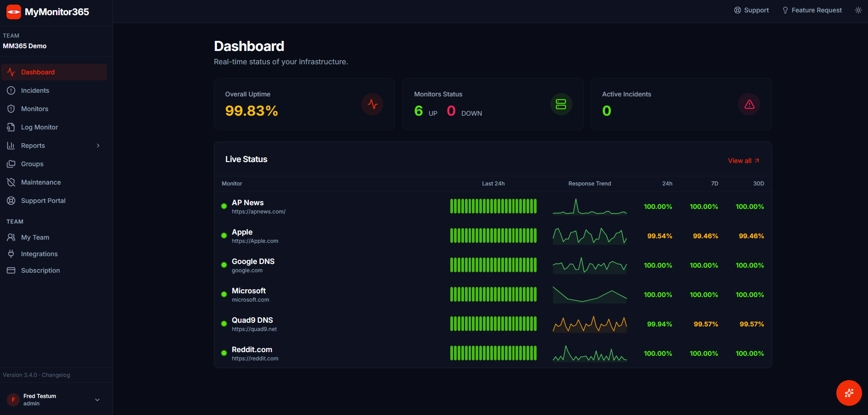Click the Feature Request link
The width and height of the screenshot is (868, 415).
click(x=812, y=10)
